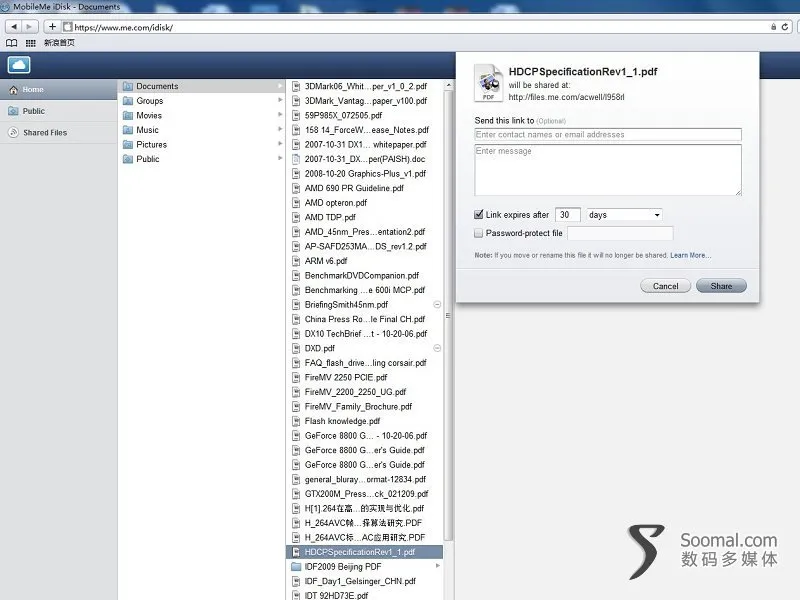The image size is (800, 600).
Task: Click file icon beside ARM v6.pdf
Action: pyautogui.click(x=295, y=261)
